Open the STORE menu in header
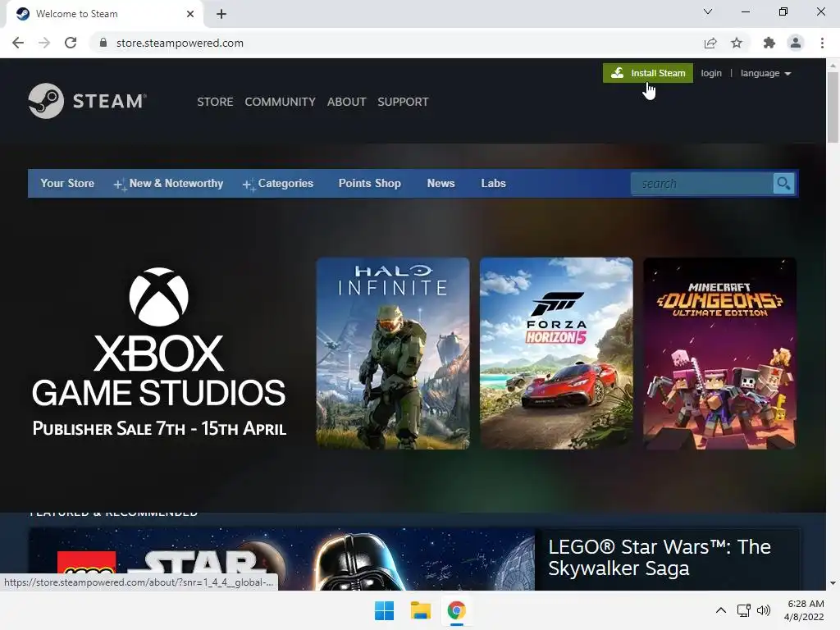 point(215,102)
